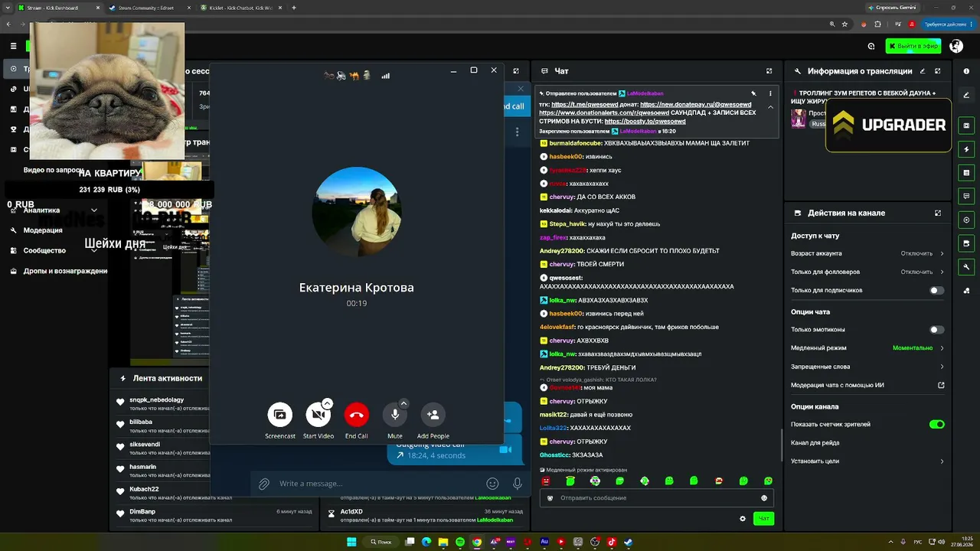Screen dimensions: 980x551
Task: Click the first red emote in chat quick bar
Action: [546, 481]
